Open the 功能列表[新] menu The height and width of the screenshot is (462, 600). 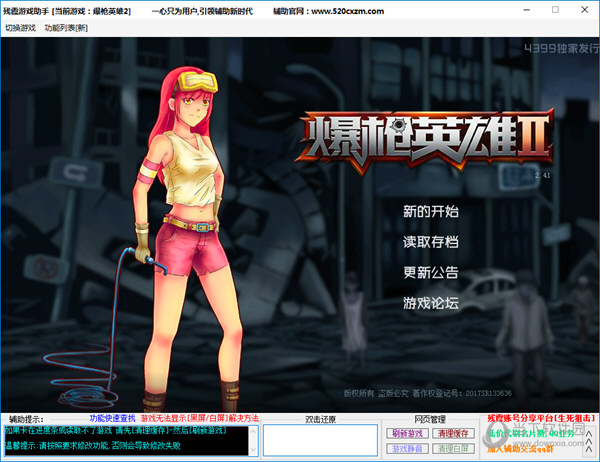tap(66, 28)
